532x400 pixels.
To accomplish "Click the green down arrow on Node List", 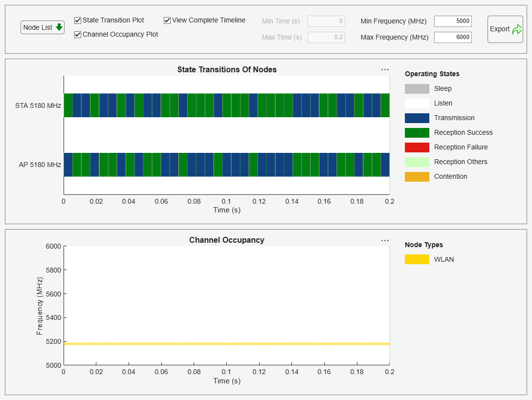I will pyautogui.click(x=58, y=27).
